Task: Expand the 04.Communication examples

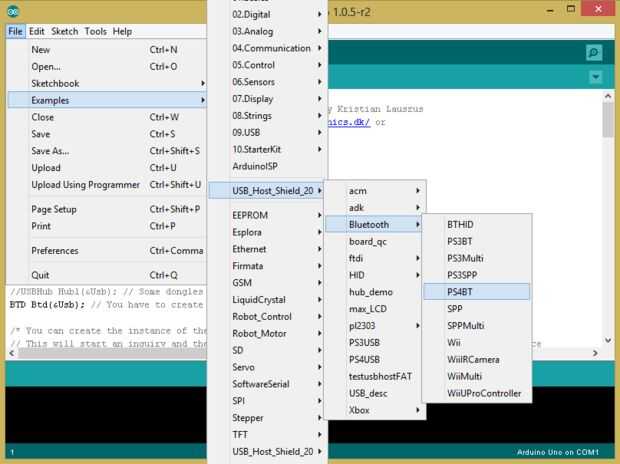Action: click(x=267, y=48)
